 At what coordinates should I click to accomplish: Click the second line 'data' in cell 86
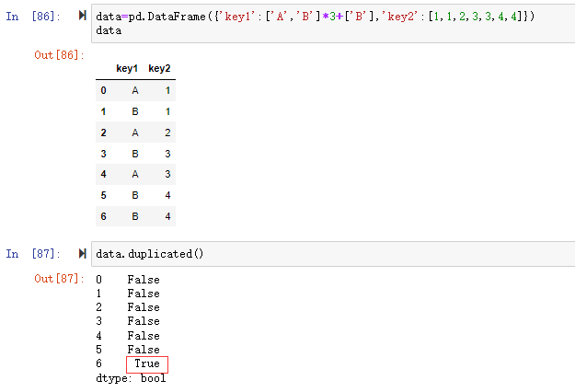[108, 30]
